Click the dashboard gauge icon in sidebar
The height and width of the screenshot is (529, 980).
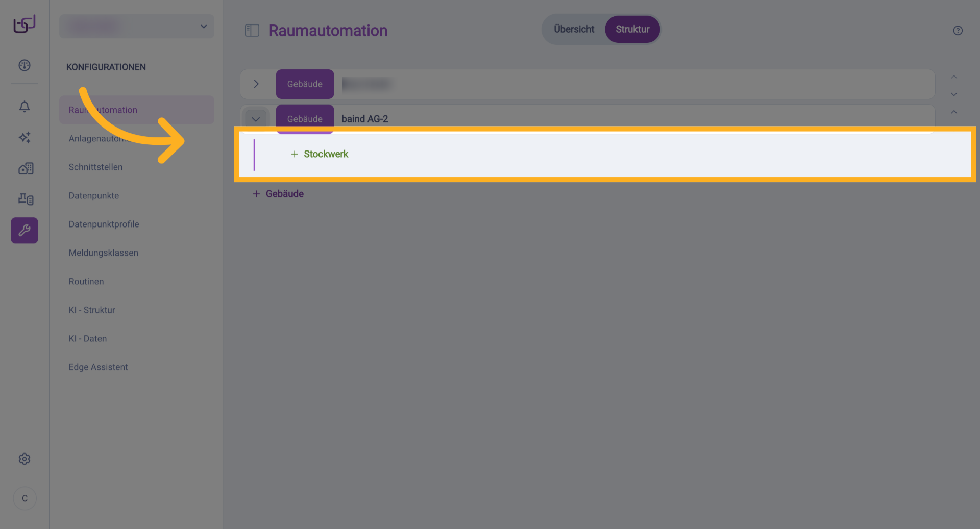24,65
